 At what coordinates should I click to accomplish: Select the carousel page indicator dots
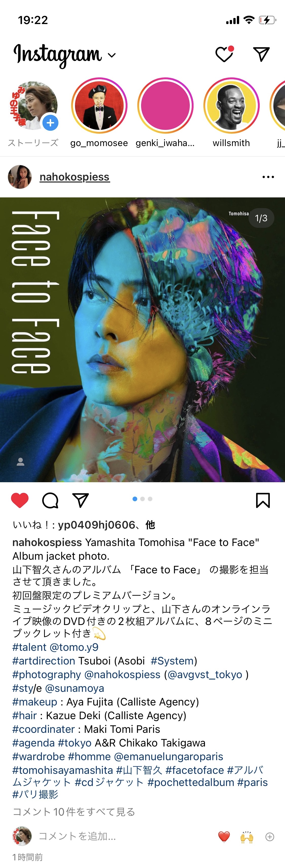pos(142,499)
